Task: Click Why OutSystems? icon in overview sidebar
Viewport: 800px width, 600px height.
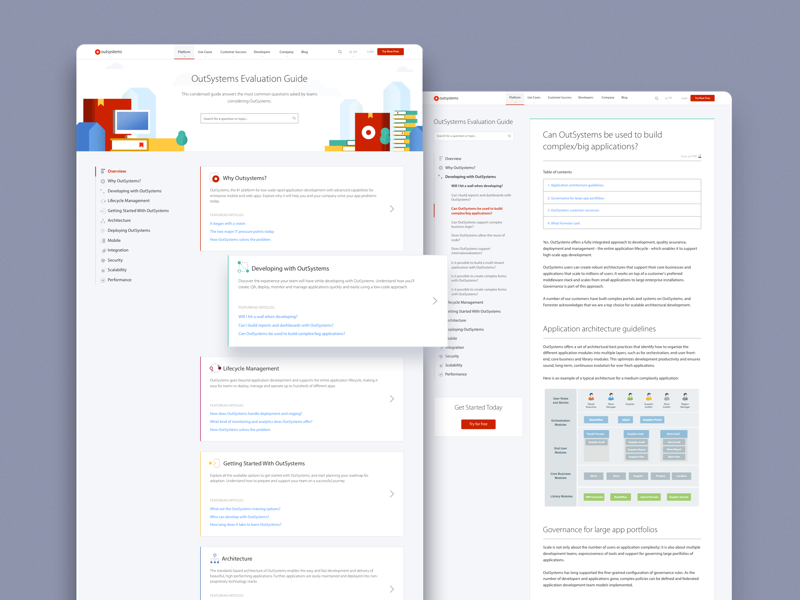Action: pos(103,181)
